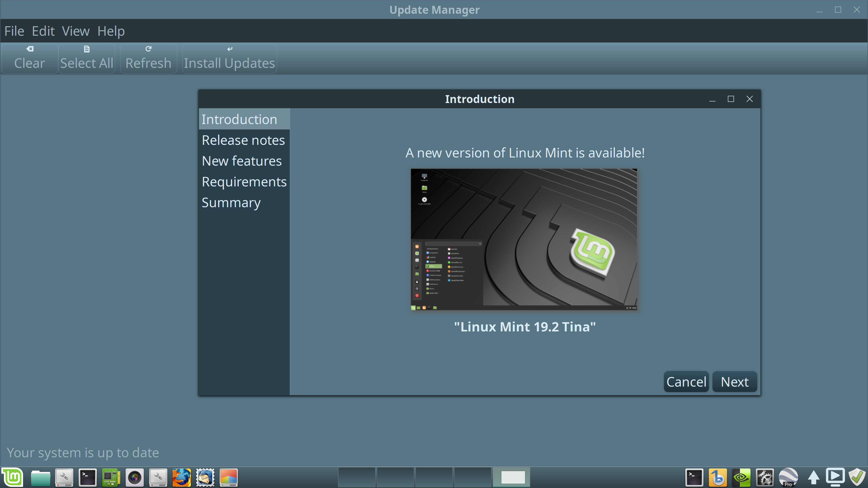Open the Edit menu

point(43,31)
